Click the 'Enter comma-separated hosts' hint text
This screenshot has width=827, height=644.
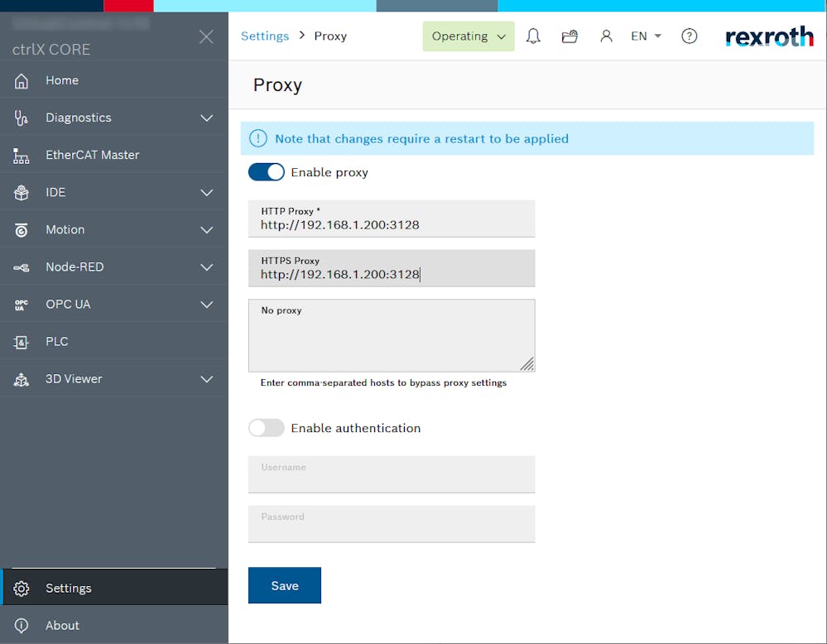pos(383,383)
